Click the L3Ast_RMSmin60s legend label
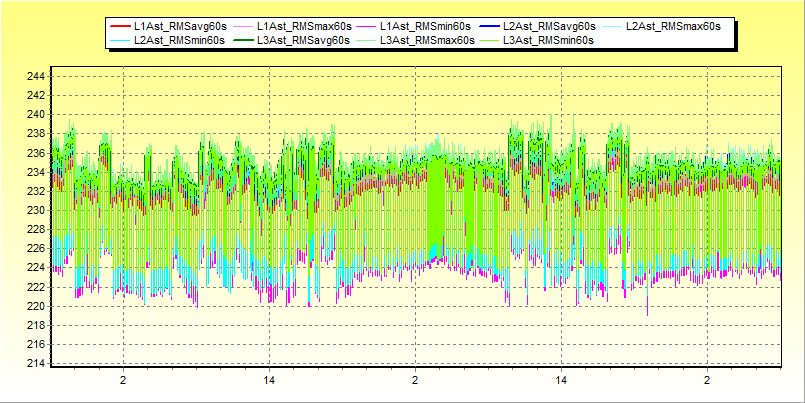Image resolution: width=805 pixels, height=403 pixels. (x=549, y=40)
